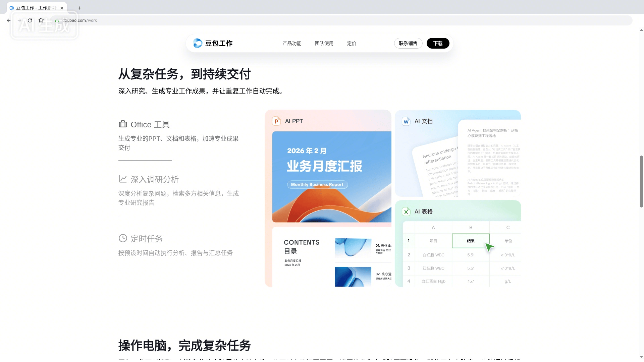Close the 豆包工作 browser tab
Screen dimensions: 644x362
point(62,8)
